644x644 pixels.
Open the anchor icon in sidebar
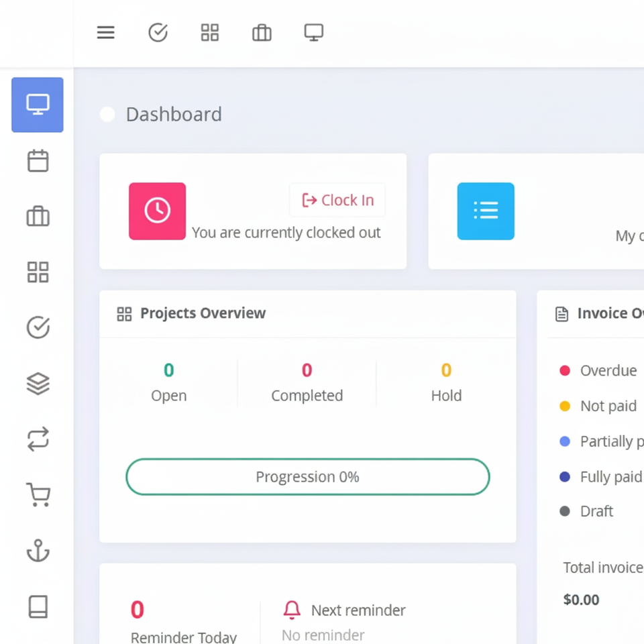click(38, 550)
